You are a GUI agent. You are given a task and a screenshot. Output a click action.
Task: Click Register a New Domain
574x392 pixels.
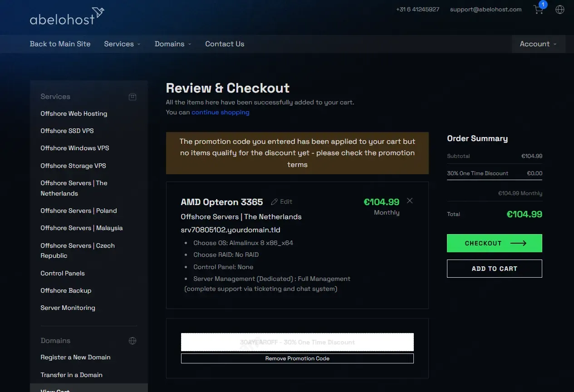(75, 357)
